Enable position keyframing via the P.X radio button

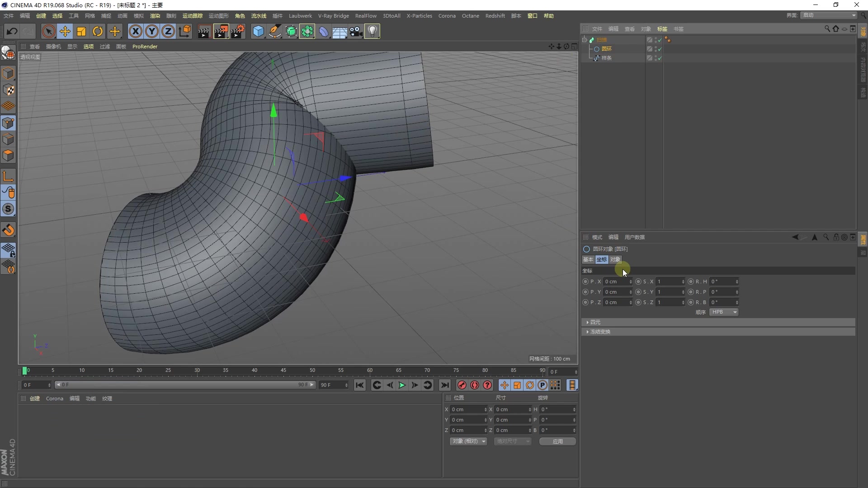point(585,282)
